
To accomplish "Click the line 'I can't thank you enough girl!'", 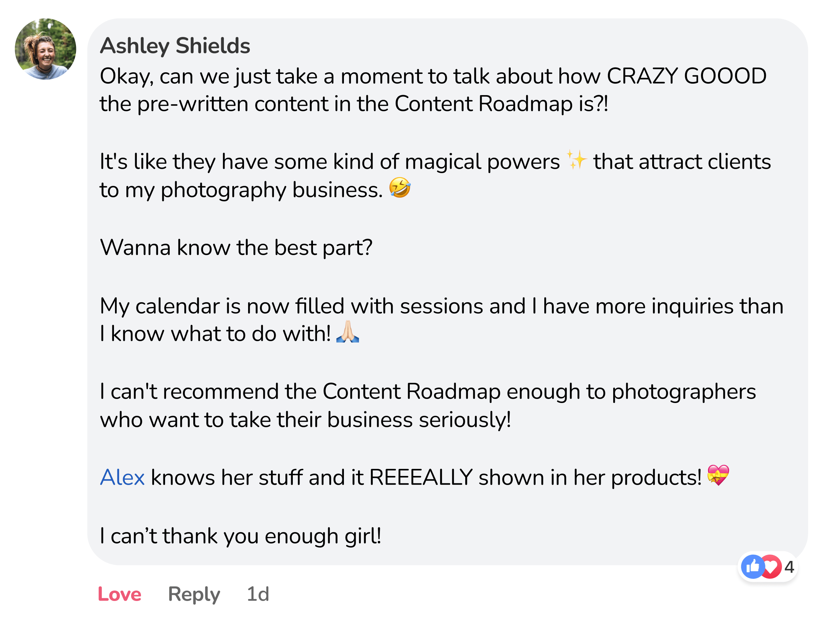I will (241, 535).
